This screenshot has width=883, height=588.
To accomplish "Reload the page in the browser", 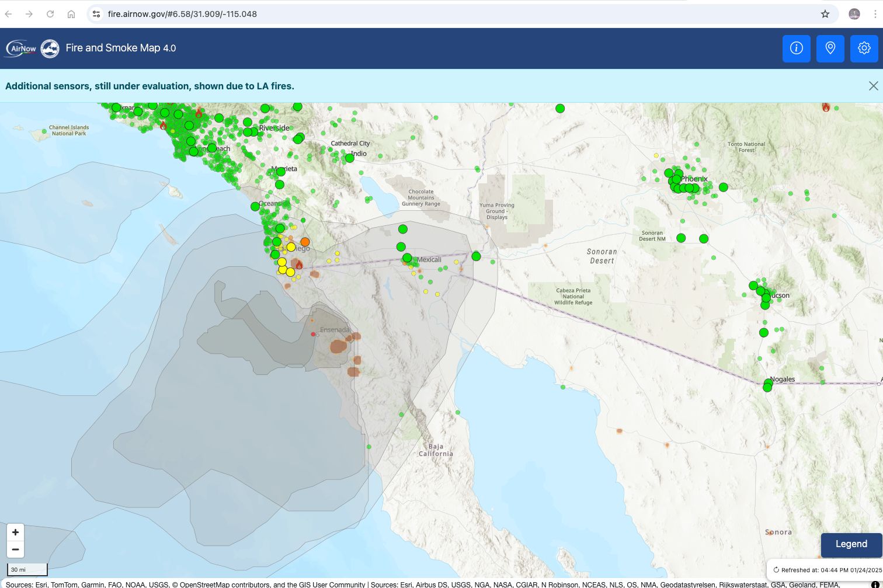I will coord(50,14).
